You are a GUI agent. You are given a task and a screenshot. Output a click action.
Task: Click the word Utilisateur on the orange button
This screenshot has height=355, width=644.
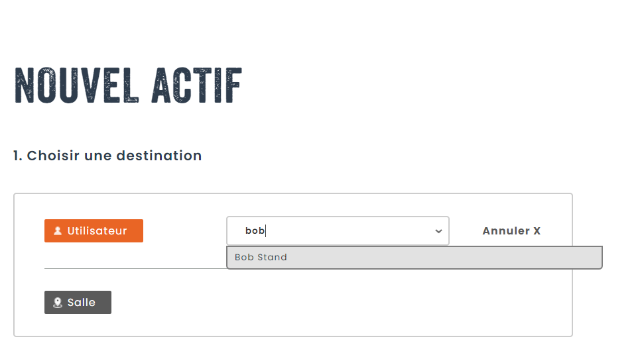click(x=97, y=231)
